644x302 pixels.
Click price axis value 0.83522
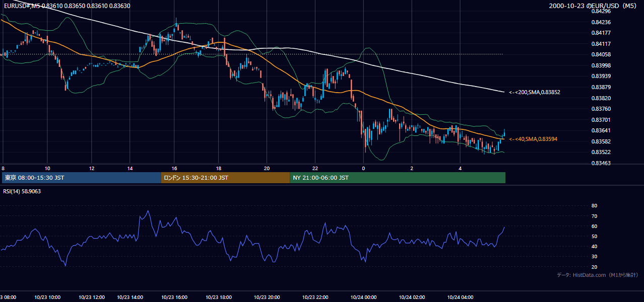point(601,152)
